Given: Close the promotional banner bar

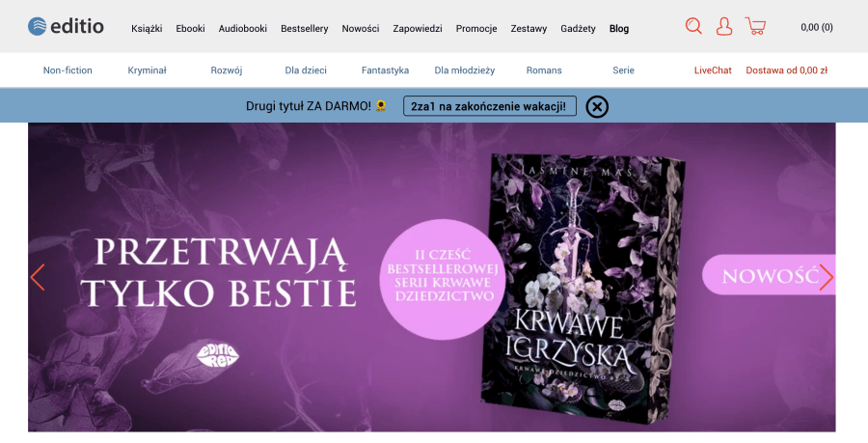Looking at the screenshot, I should [597, 106].
